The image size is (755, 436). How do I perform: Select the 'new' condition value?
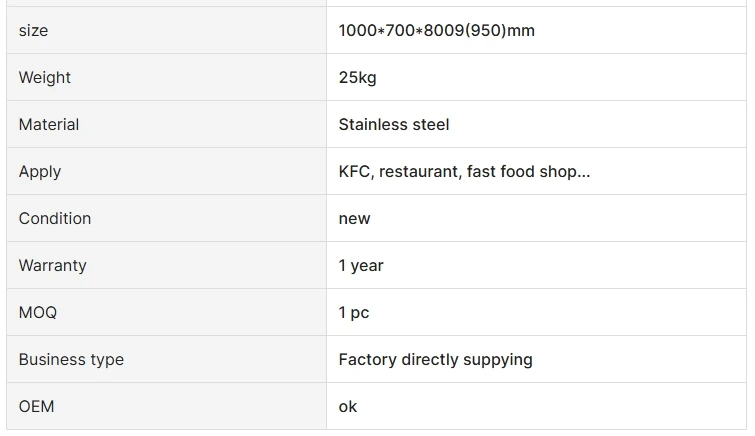click(354, 219)
